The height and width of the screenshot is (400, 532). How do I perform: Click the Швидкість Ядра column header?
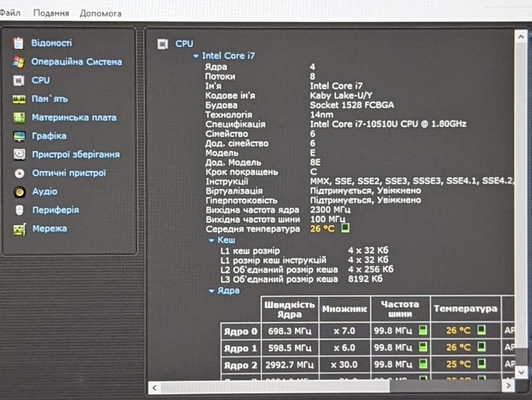coord(290,310)
